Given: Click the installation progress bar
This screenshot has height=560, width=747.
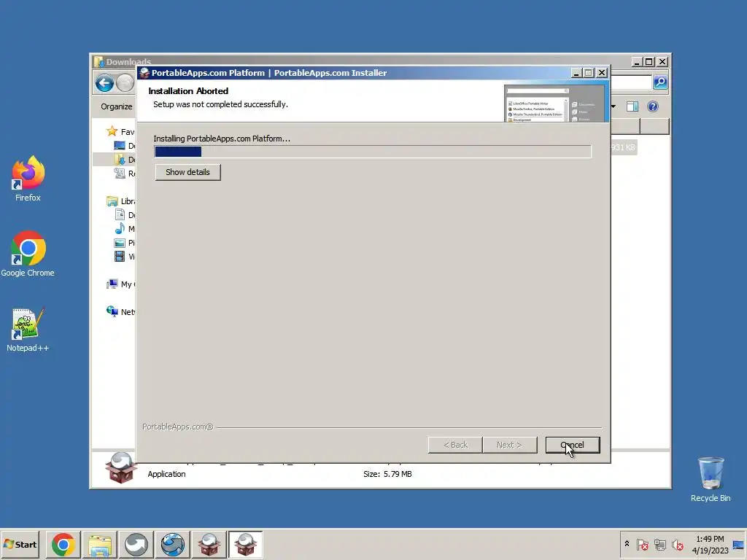Looking at the screenshot, I should [373, 152].
